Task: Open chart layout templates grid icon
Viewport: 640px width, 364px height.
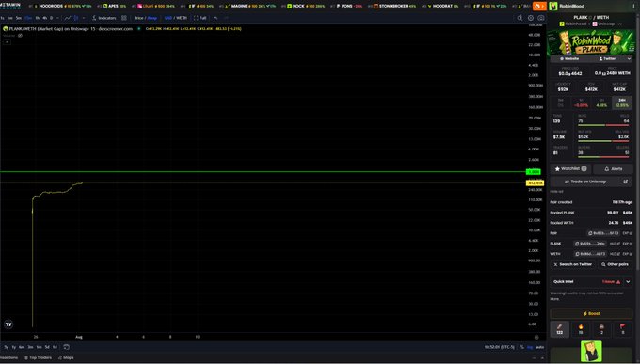Action: pyautogui.click(x=124, y=18)
